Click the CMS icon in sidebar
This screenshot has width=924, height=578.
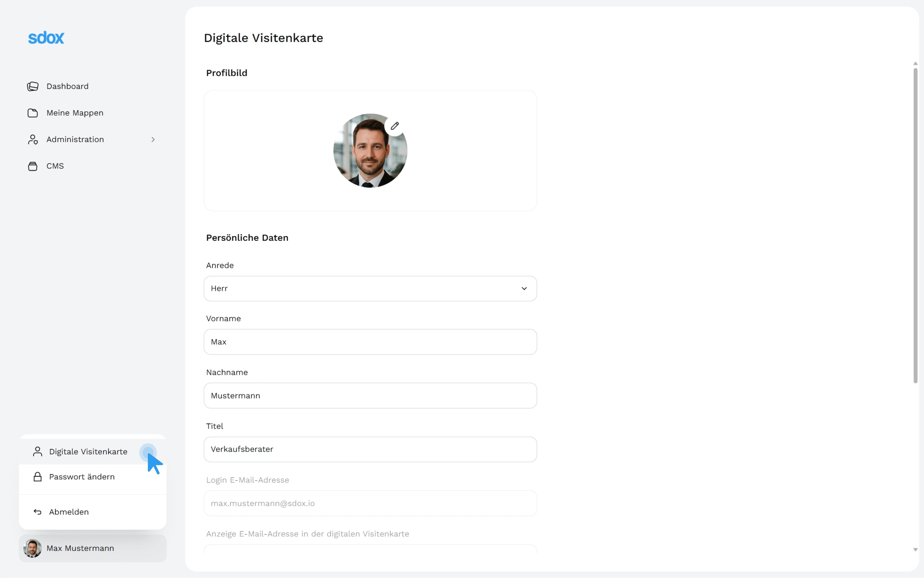click(33, 166)
